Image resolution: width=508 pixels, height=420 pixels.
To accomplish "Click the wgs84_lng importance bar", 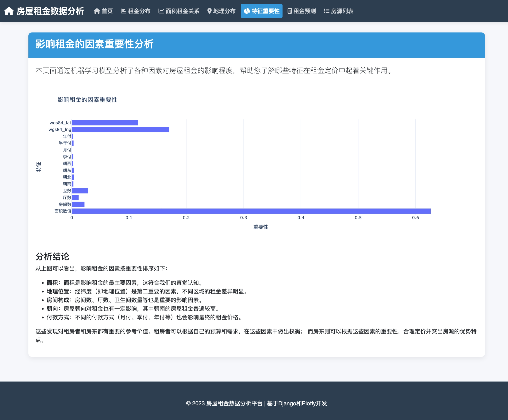I will coord(120,130).
